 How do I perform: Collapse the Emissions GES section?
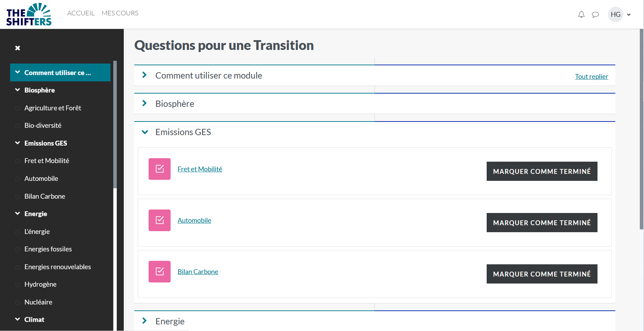145,132
